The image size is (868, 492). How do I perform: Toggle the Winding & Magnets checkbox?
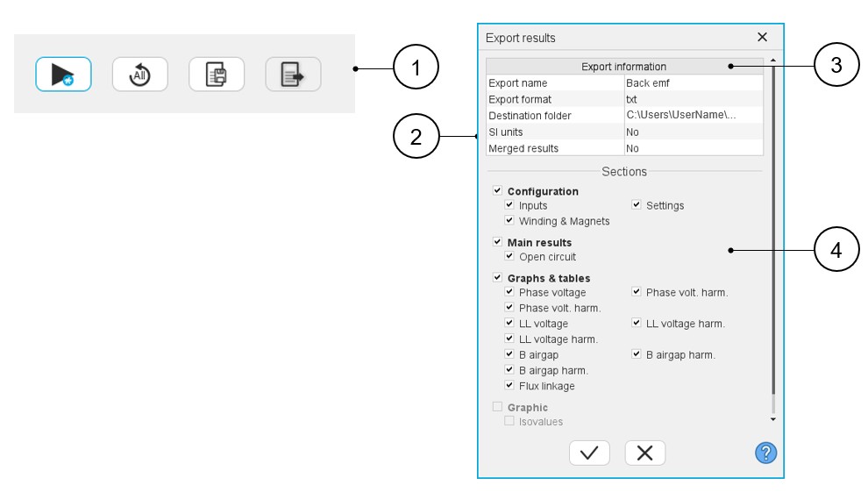point(509,221)
